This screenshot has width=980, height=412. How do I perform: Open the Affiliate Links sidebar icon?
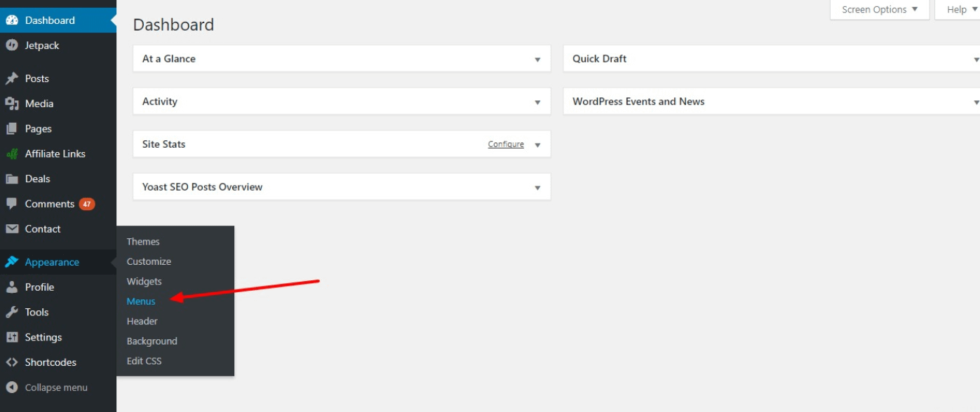coord(12,153)
